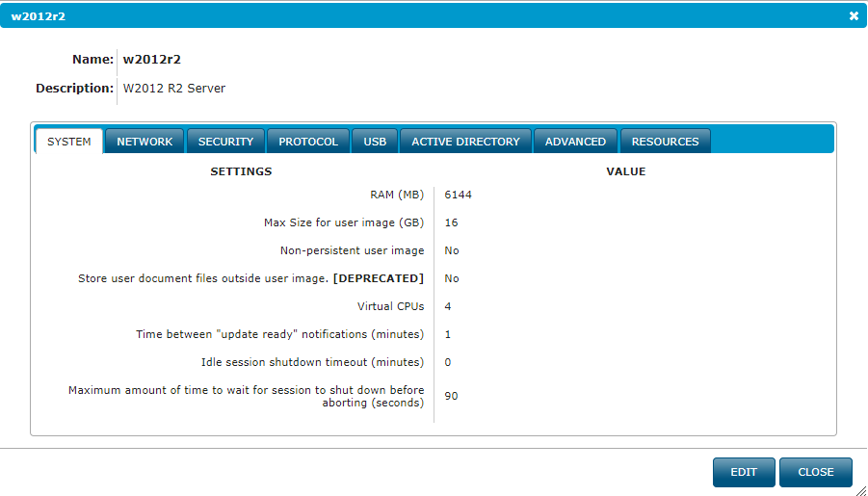Open the SECURITY tab
This screenshot has width=868, height=496.
225,142
